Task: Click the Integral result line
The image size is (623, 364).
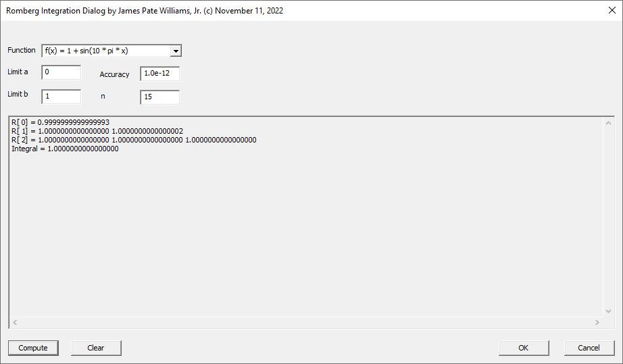Action: [x=65, y=149]
